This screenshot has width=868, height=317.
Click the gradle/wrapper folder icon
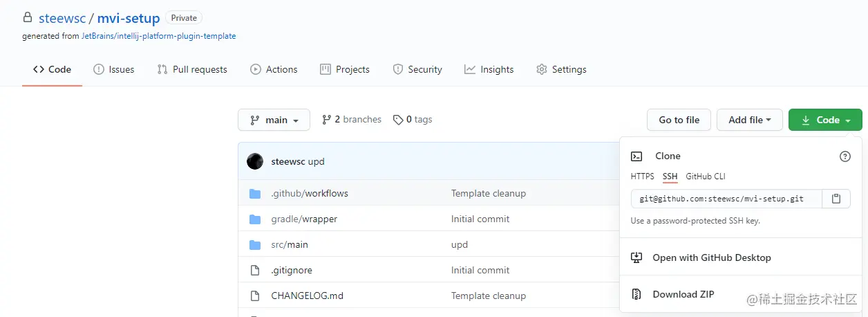click(x=255, y=219)
